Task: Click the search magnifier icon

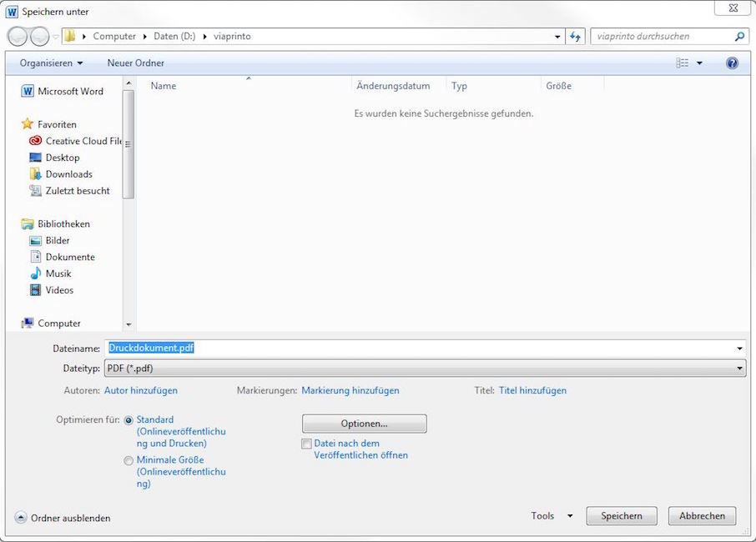Action: click(739, 37)
